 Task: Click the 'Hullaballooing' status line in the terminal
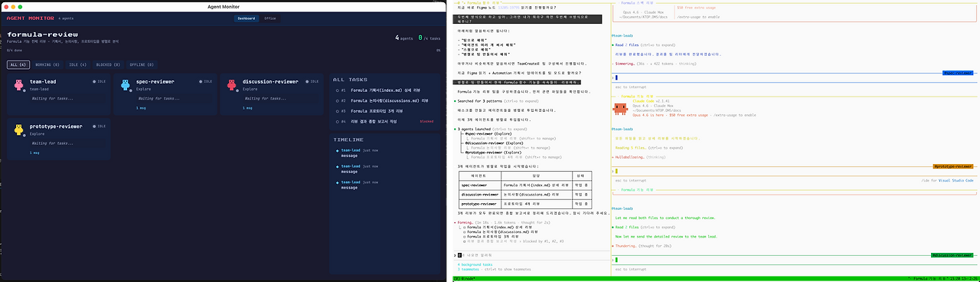[x=639, y=156]
